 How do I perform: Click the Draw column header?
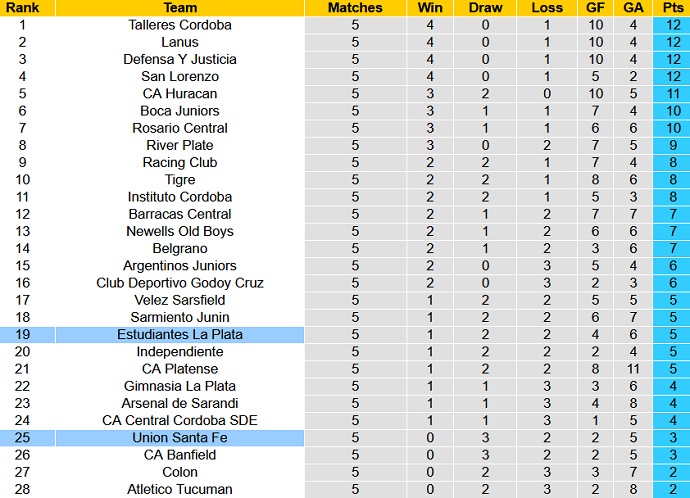click(485, 7)
